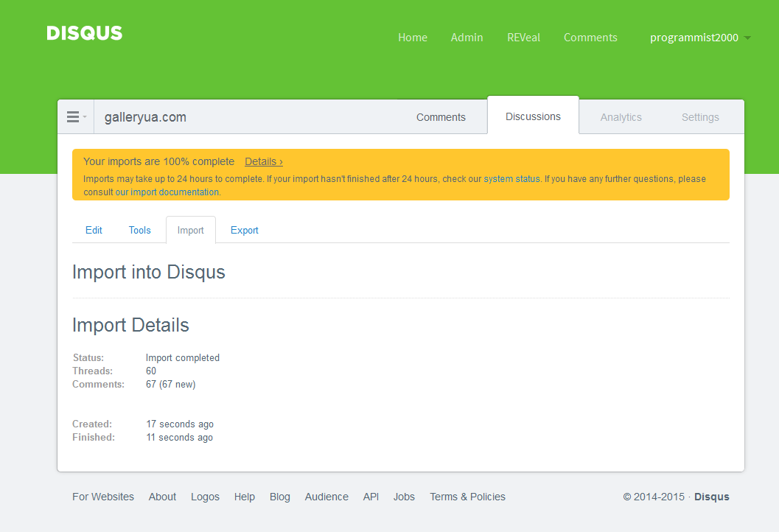Visit the Blog footer link
The image size is (779, 532).
280,497
